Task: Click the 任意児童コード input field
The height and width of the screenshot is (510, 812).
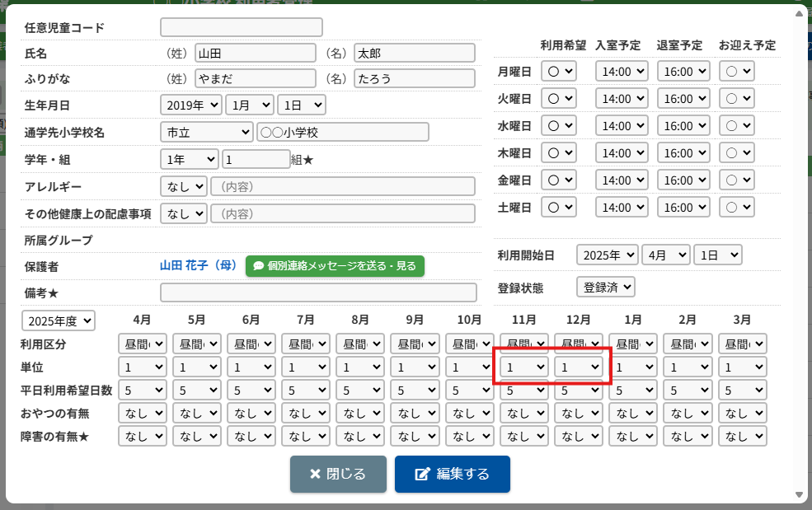Action: [242, 28]
